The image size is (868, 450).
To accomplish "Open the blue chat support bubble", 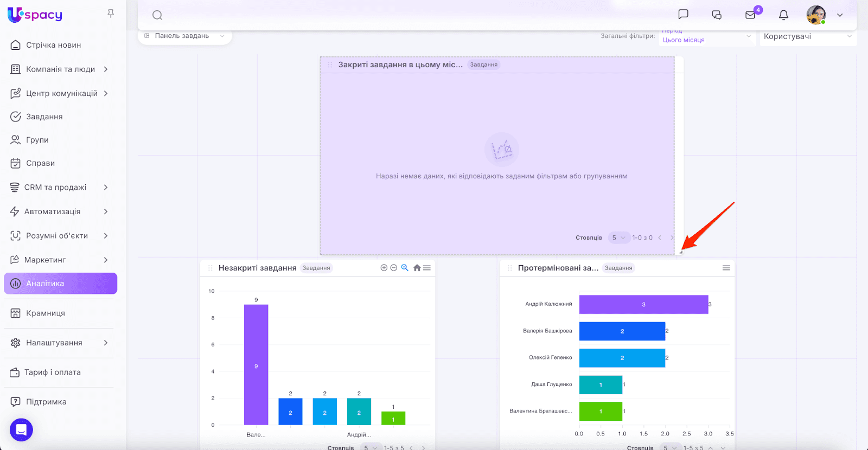I will tap(21, 430).
